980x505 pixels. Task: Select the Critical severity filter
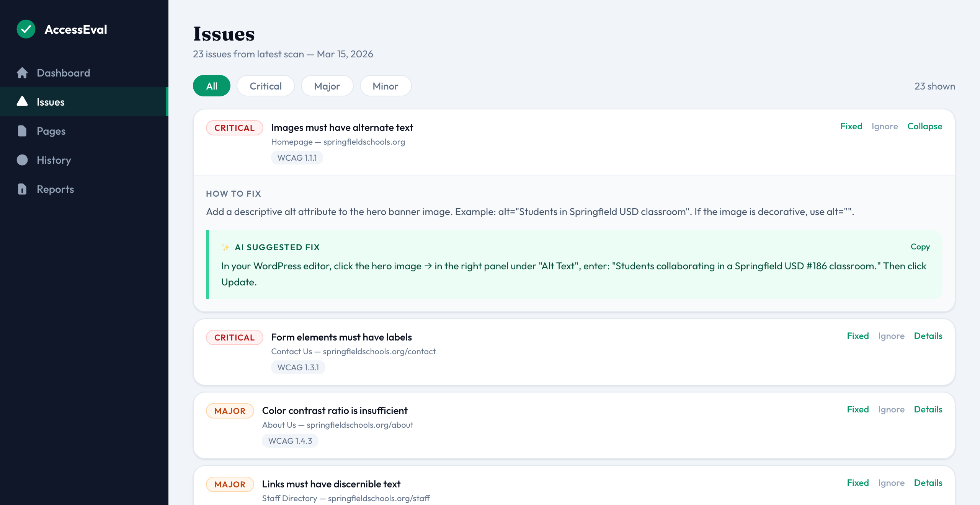pos(265,86)
